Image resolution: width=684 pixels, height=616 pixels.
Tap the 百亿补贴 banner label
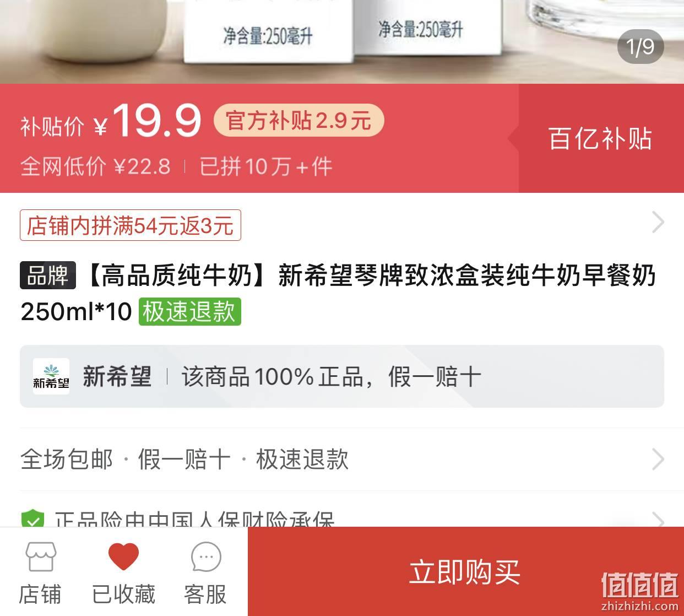tap(600, 139)
